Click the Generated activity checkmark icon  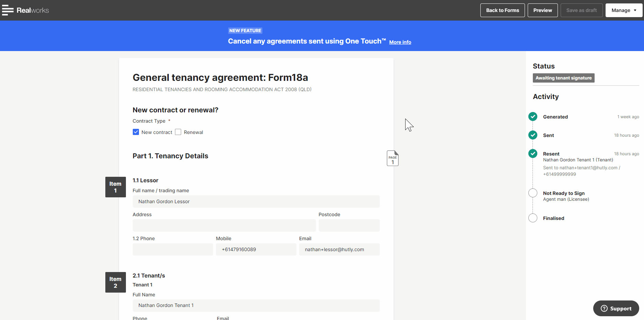click(x=532, y=117)
